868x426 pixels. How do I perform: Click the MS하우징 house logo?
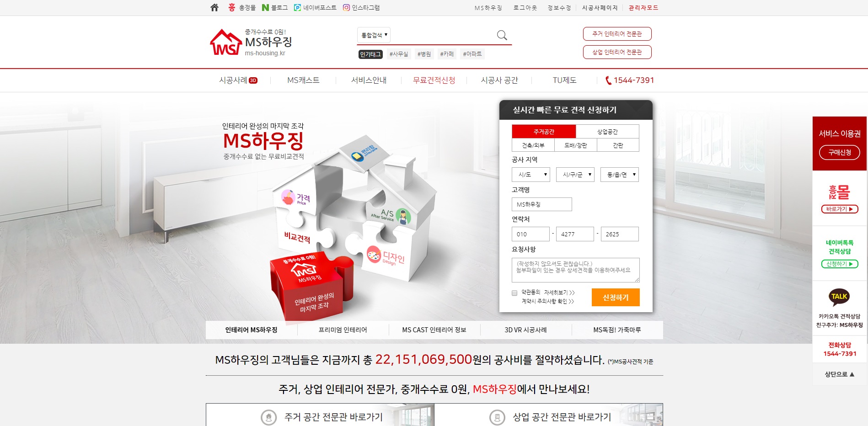(x=225, y=43)
